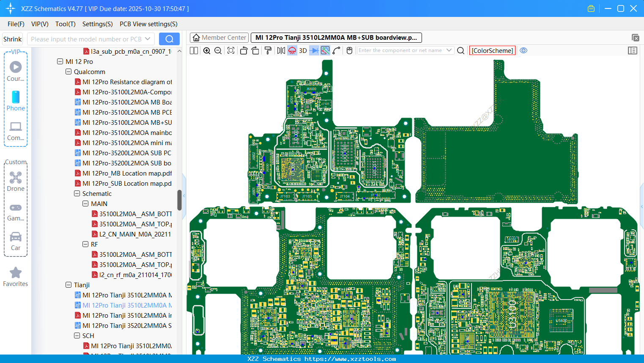Click the diode jump tool icon
This screenshot has height=363, width=644.
[x=314, y=50]
